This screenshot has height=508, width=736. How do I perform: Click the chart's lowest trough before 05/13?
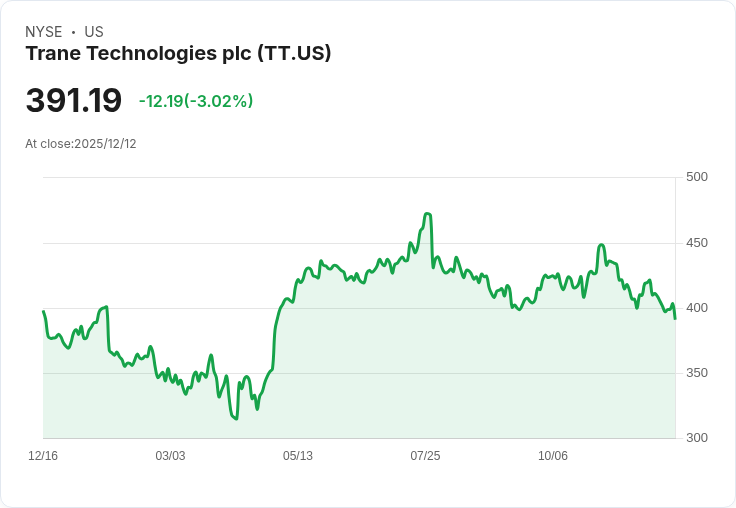[236, 419]
